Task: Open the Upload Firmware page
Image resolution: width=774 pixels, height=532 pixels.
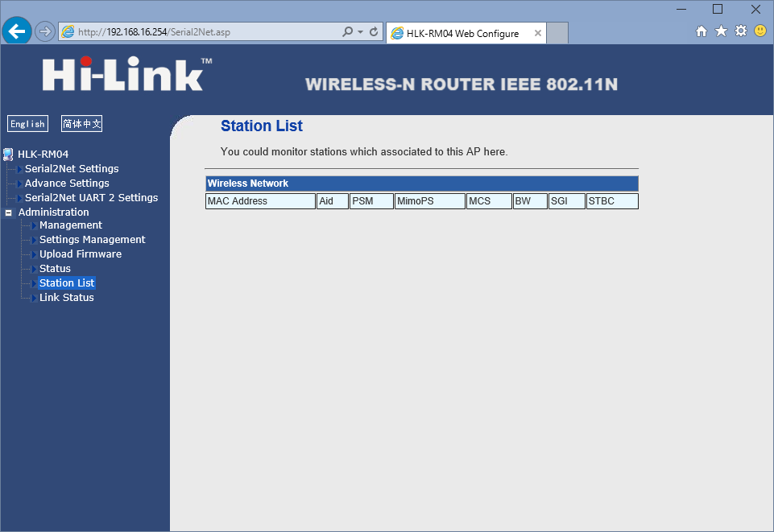Action: pos(81,254)
